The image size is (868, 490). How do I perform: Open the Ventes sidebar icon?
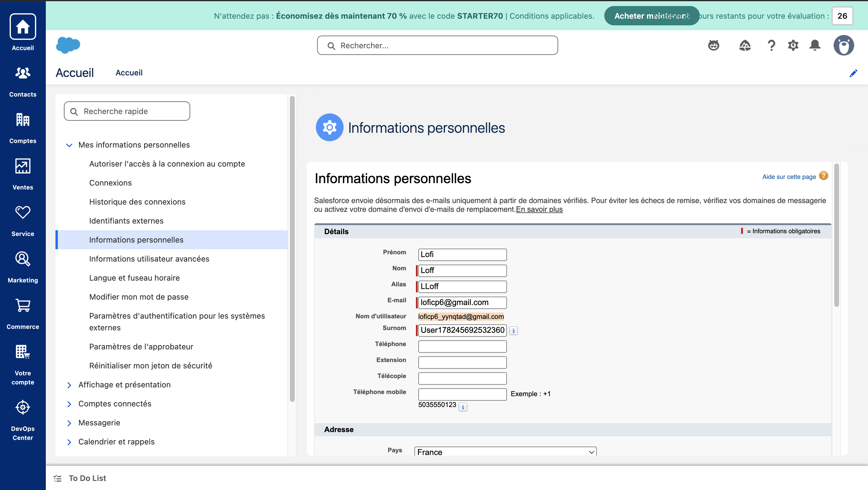[x=23, y=166]
